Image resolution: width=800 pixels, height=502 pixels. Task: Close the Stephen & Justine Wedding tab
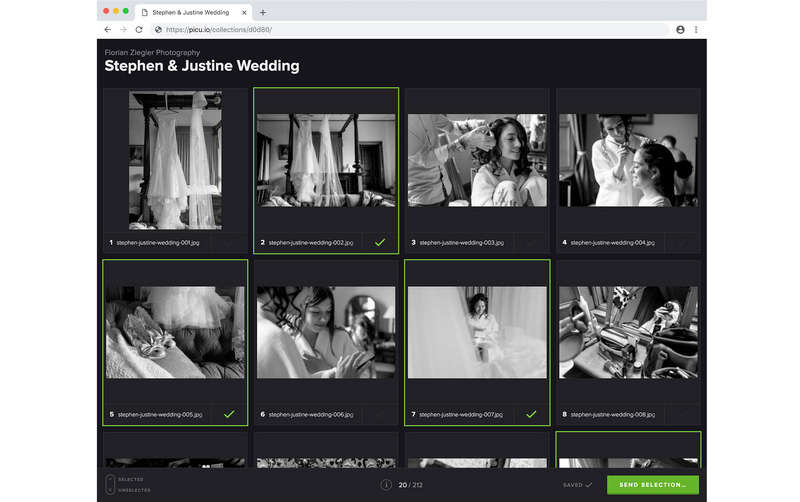tap(244, 12)
